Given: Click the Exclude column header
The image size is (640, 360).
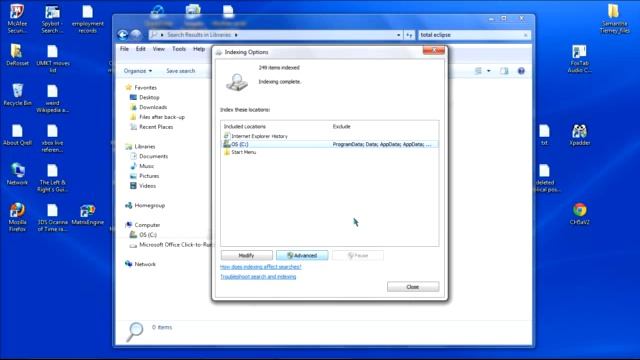Looking at the screenshot, I should pos(342,127).
